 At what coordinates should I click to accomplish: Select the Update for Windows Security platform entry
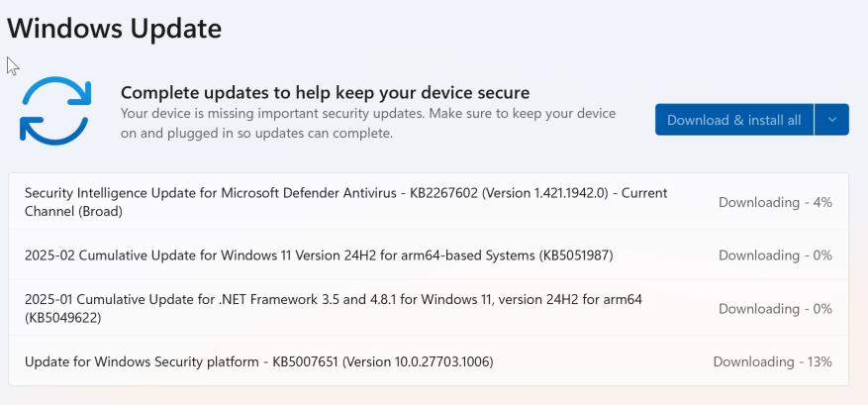428,361
